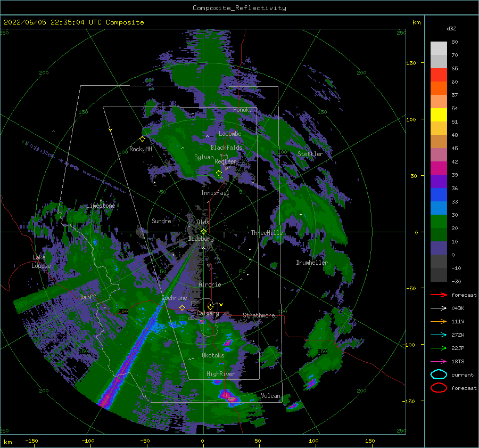Click the red swatch between 65 and 60 dBZ
Screen dimensions: 479x448
pos(439,75)
